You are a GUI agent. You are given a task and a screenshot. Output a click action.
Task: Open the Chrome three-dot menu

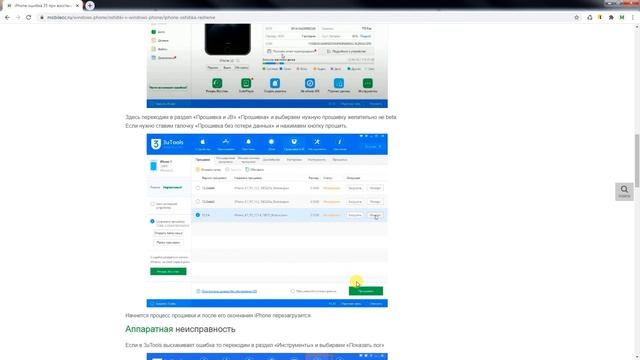[633, 18]
